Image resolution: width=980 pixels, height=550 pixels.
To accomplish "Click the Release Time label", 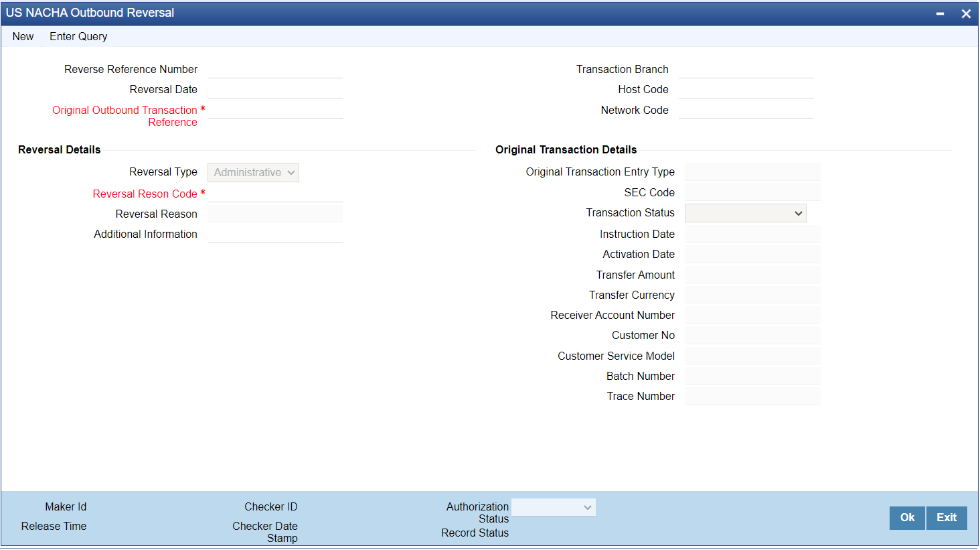I will [x=54, y=527].
